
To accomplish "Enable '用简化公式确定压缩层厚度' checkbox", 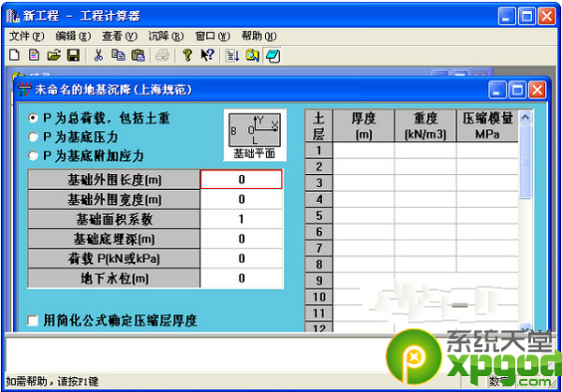I will coord(34,320).
